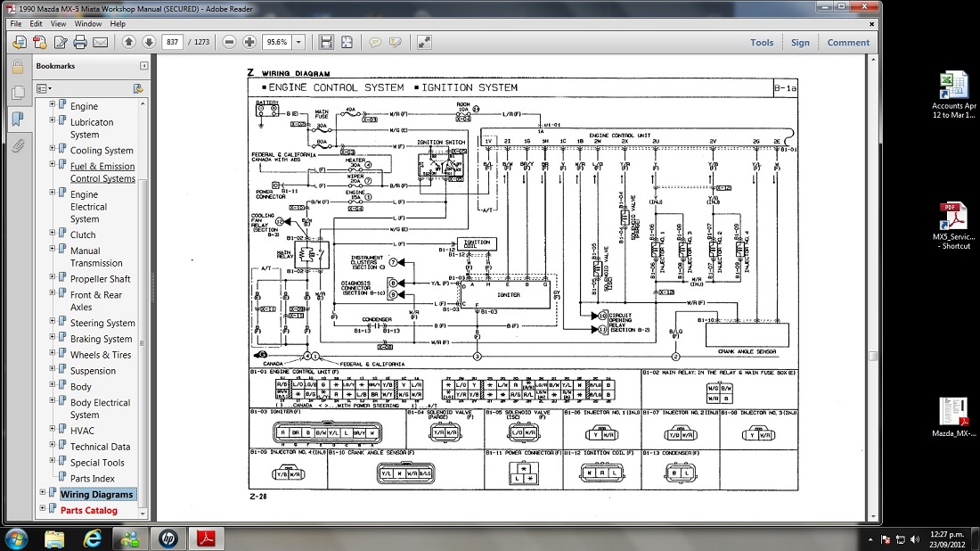The width and height of the screenshot is (980, 551).
Task: Open the security lock panel icon
Action: 18,66
